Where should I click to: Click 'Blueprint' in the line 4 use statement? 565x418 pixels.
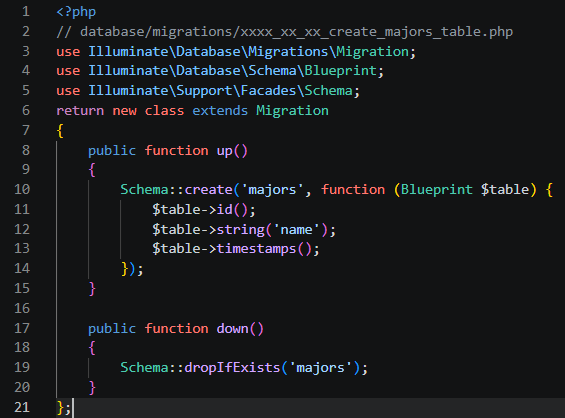341,71
